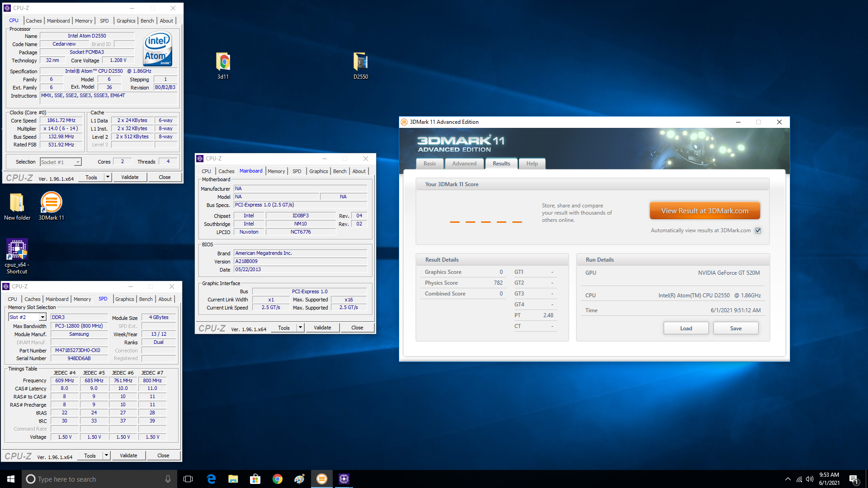Switch to 3DMark 11 taskbar button
868x488 pixels.
click(321, 479)
